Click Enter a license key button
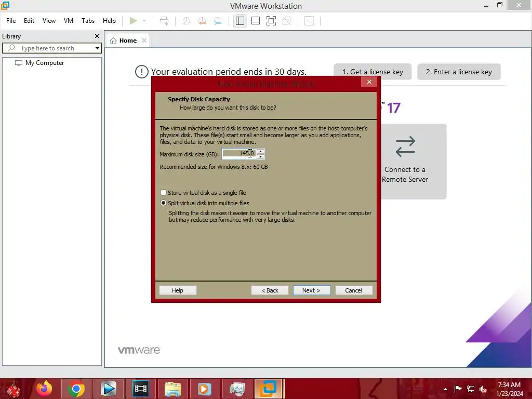Image resolution: width=532 pixels, height=399 pixels. (x=459, y=72)
